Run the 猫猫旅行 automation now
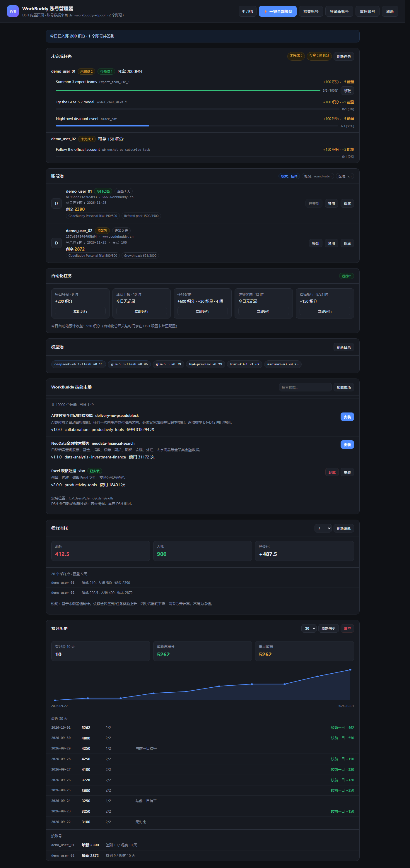 325,311
